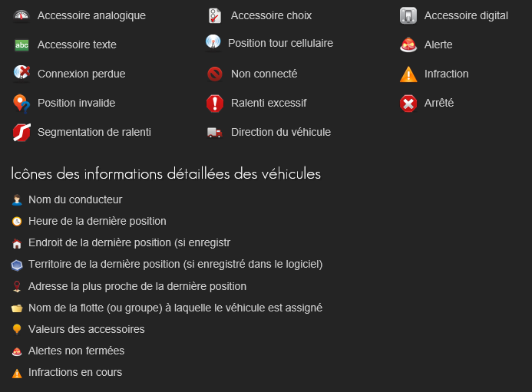Click the green Accessoire texte icon
Screen dimensions: 532x392
click(21, 45)
